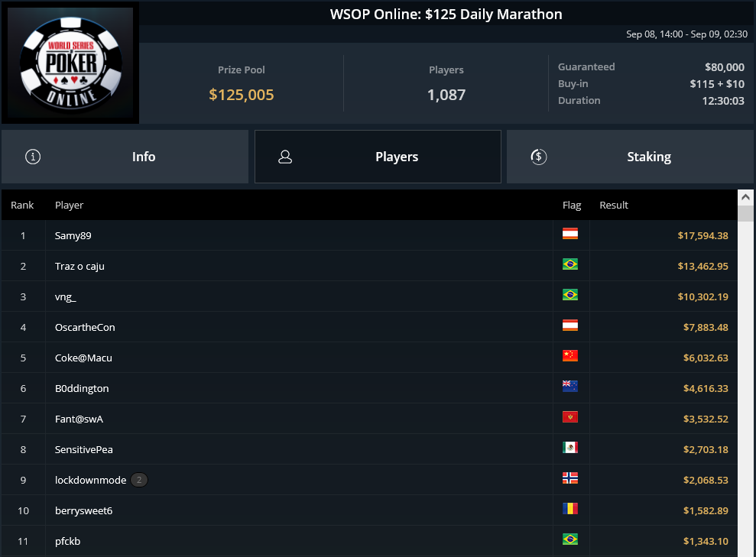The height and width of the screenshot is (557, 756).
Task: Click the China flag beside Coke@Macu
Action: (x=570, y=355)
